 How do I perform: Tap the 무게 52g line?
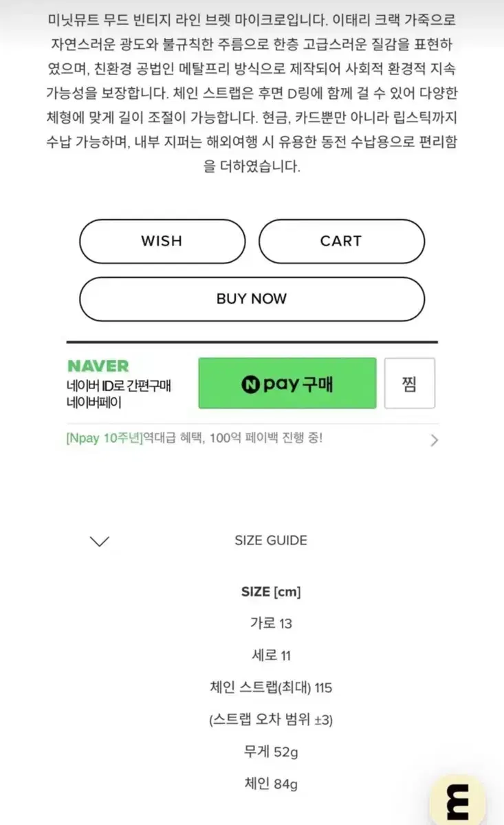271,751
